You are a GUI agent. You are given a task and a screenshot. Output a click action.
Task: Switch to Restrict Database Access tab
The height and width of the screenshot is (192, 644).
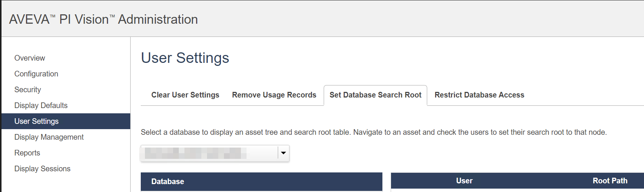[x=479, y=95]
